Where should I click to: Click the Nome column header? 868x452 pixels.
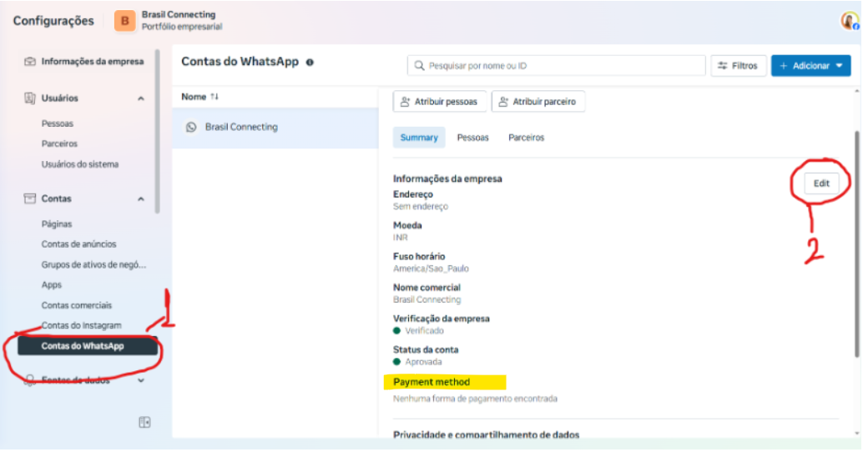coord(194,96)
